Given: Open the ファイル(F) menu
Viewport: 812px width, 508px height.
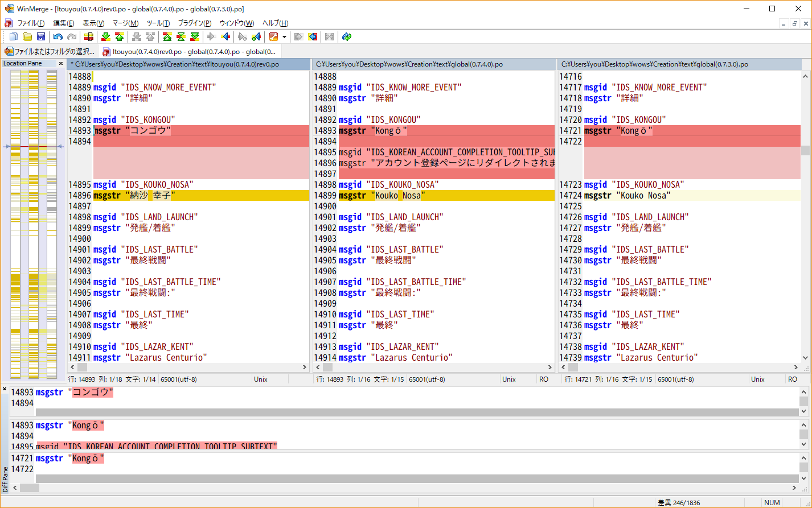Looking at the screenshot, I should point(31,23).
